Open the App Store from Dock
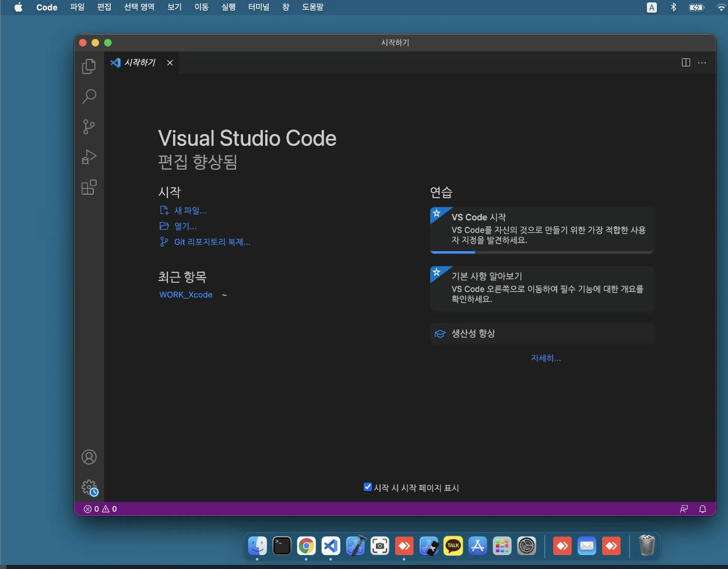The width and height of the screenshot is (728, 569). click(478, 546)
